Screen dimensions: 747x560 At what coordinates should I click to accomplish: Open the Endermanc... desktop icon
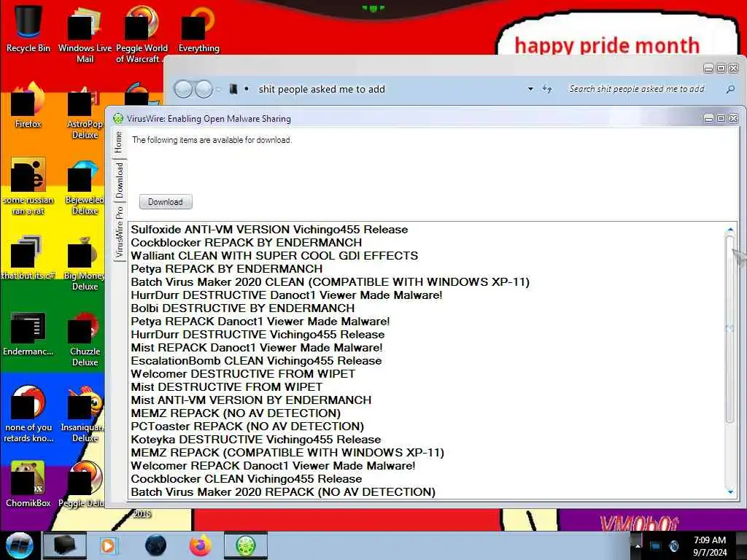coord(28,333)
